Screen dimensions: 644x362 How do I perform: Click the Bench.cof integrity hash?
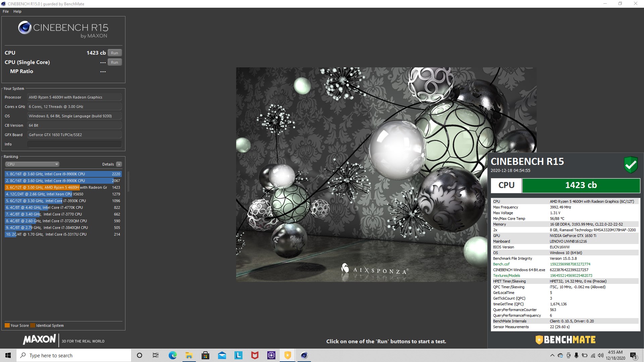click(570, 264)
